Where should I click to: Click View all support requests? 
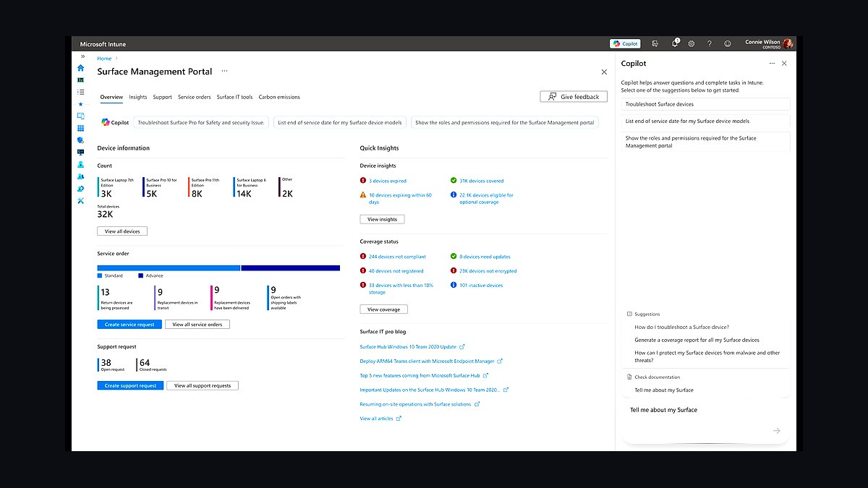tap(203, 385)
